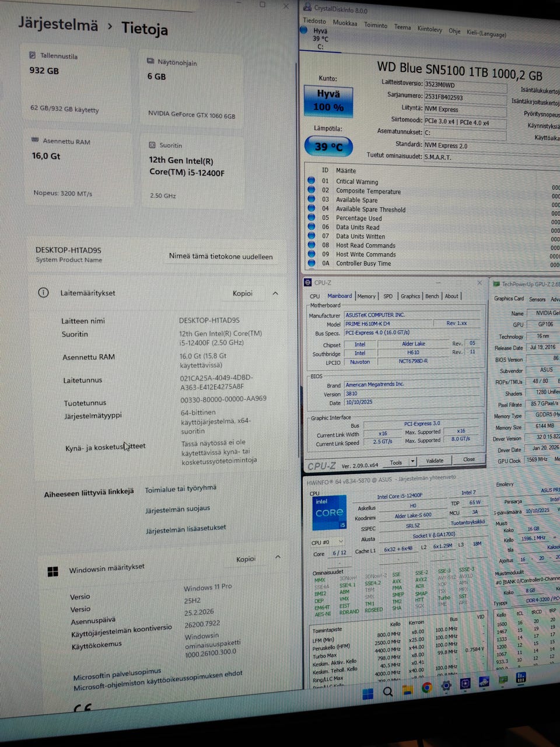Image resolution: width=560 pixels, height=747 pixels.
Task: Click the Näytönohjain display icon
Action: [x=151, y=61]
